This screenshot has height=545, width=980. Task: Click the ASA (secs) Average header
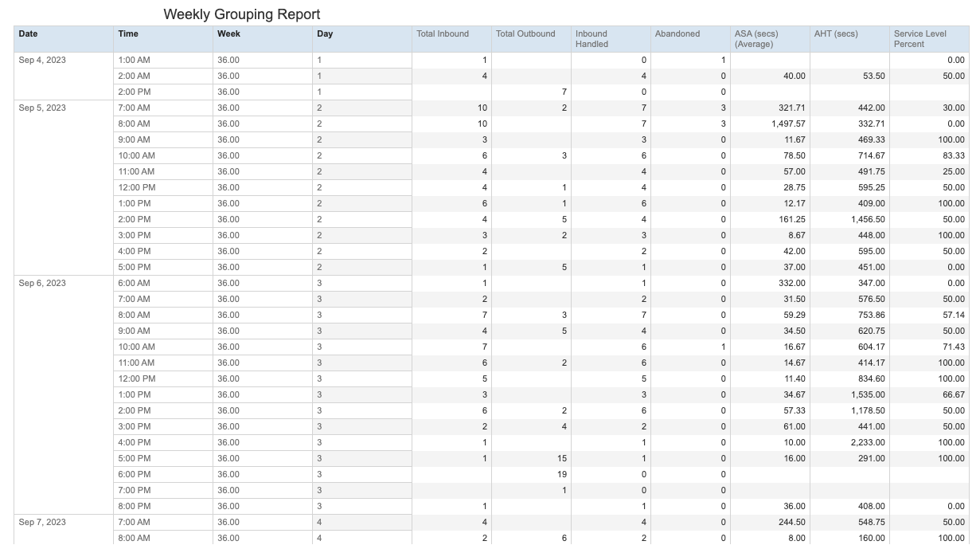tap(756, 39)
